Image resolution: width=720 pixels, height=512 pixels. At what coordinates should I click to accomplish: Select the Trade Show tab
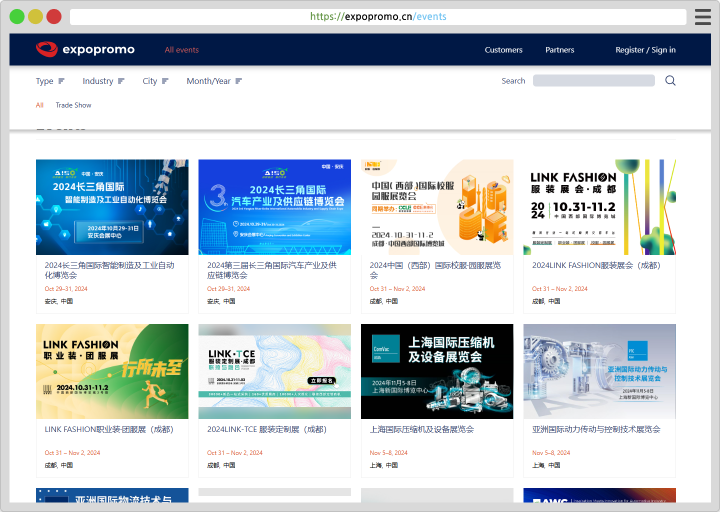click(73, 105)
